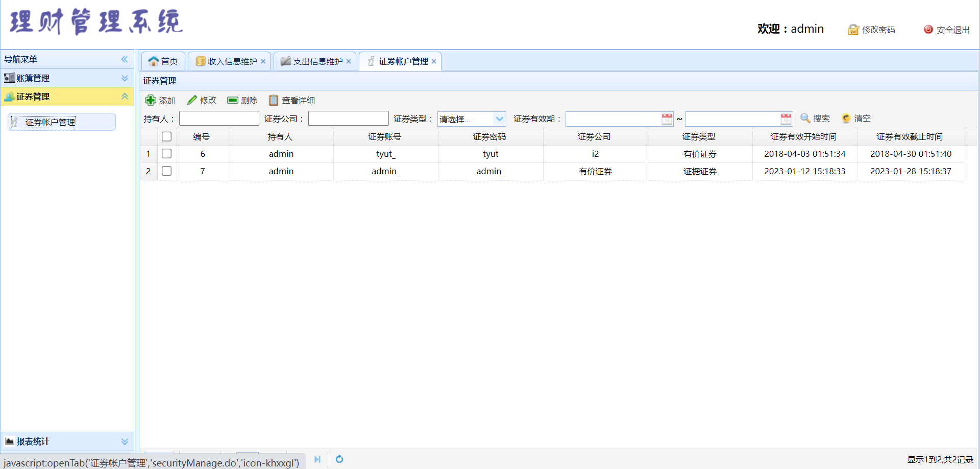Click the 2018-04-30 01:51:40 cell

coord(911,154)
